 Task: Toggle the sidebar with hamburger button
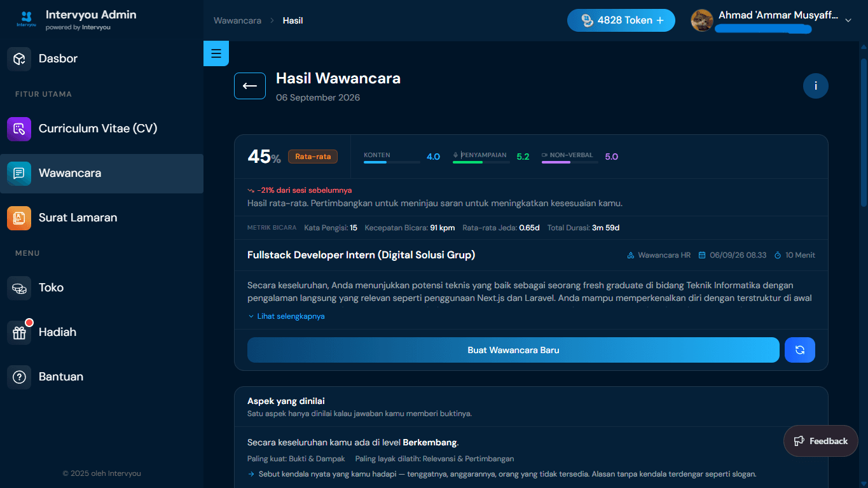tap(216, 53)
